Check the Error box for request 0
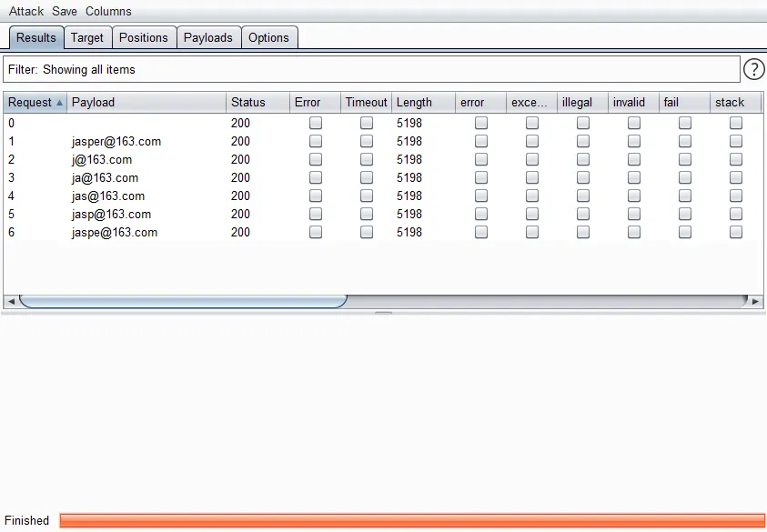 (316, 123)
